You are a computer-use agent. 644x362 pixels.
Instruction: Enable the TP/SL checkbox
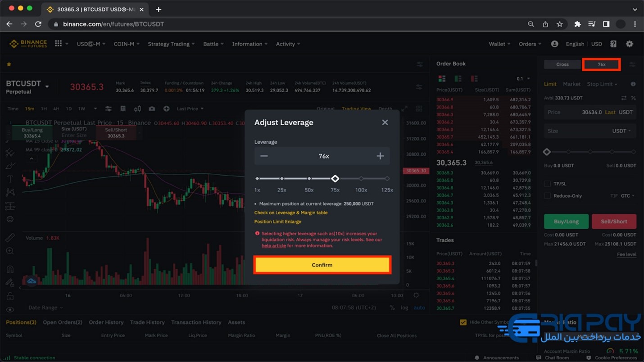pyautogui.click(x=547, y=184)
